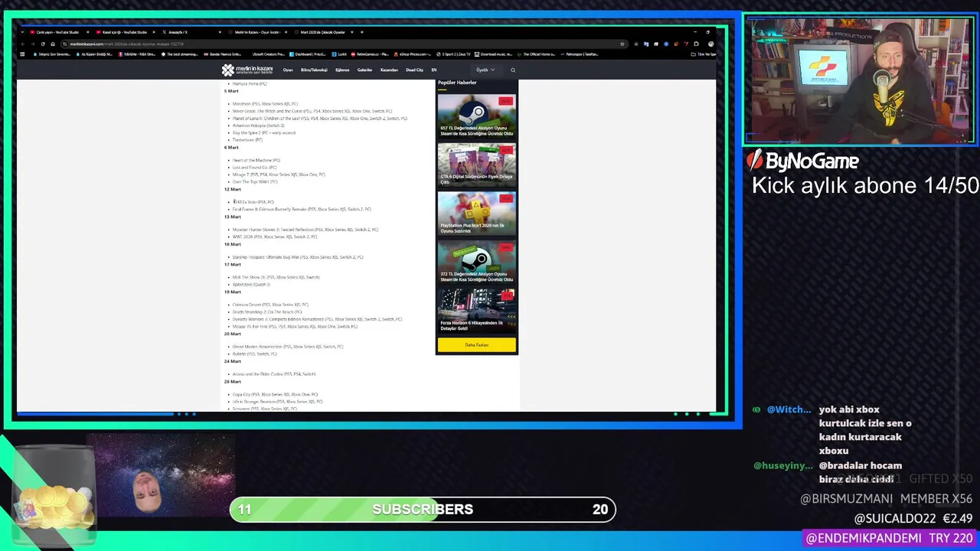Click Heart of the Machine (PC) entry

256,160
